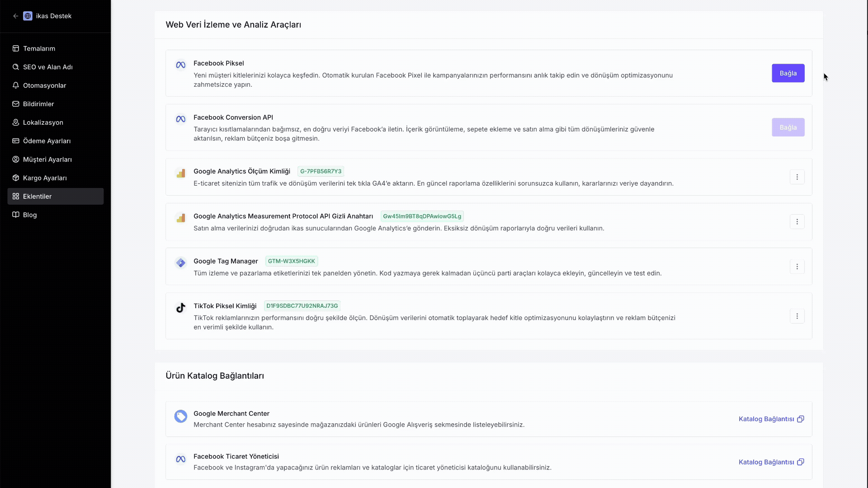
Task: Click the ikas Destek globe icon
Action: [x=28, y=16]
